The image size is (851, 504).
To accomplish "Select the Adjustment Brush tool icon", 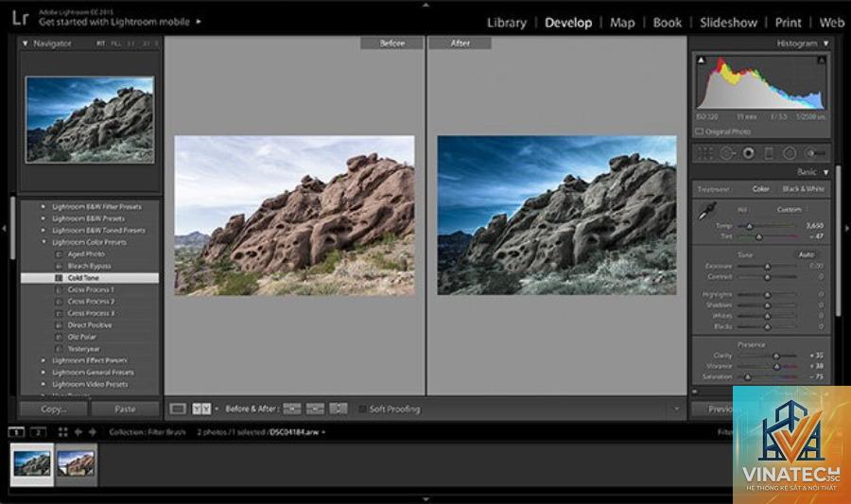I will pos(815,153).
